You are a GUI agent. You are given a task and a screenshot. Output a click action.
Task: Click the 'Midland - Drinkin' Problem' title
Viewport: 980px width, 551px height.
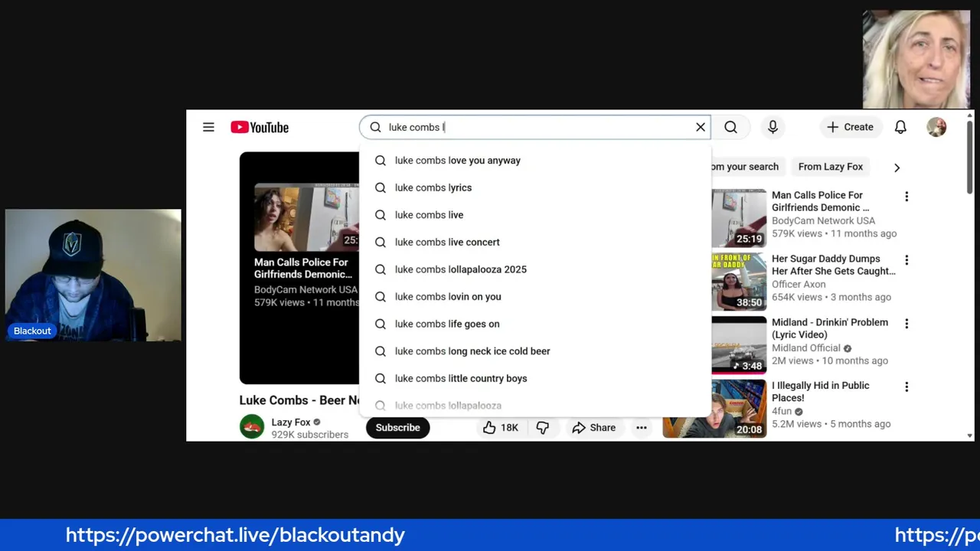coord(830,328)
